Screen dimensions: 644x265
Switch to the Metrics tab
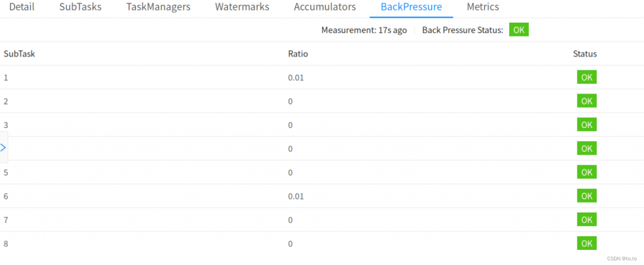click(483, 7)
